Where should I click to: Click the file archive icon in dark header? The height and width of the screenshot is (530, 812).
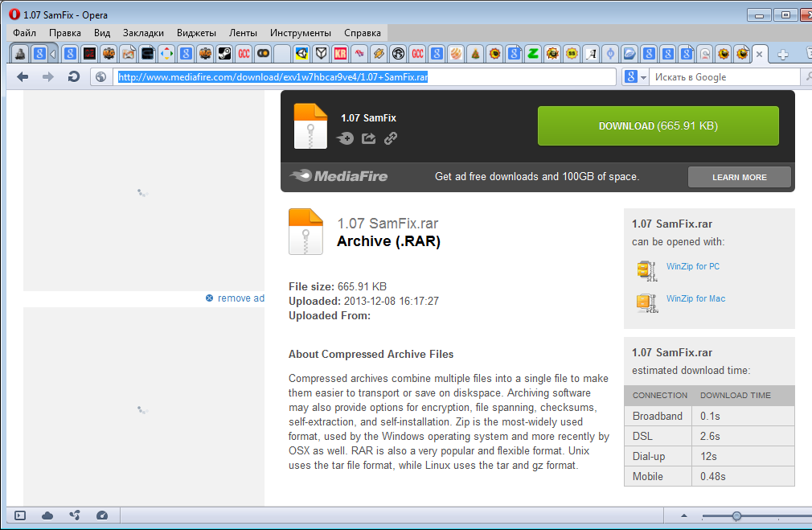tap(310, 126)
